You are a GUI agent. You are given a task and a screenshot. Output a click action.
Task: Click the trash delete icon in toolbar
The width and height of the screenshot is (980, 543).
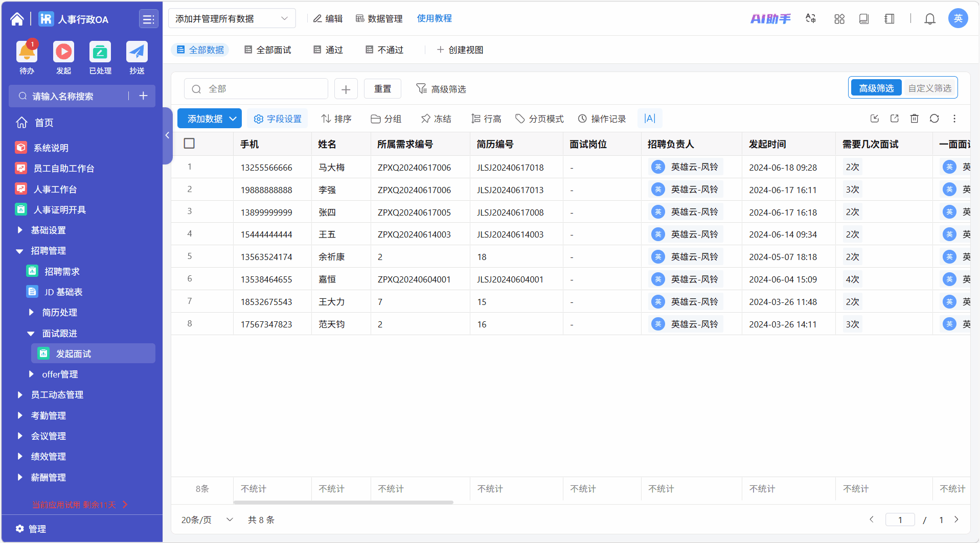point(914,119)
